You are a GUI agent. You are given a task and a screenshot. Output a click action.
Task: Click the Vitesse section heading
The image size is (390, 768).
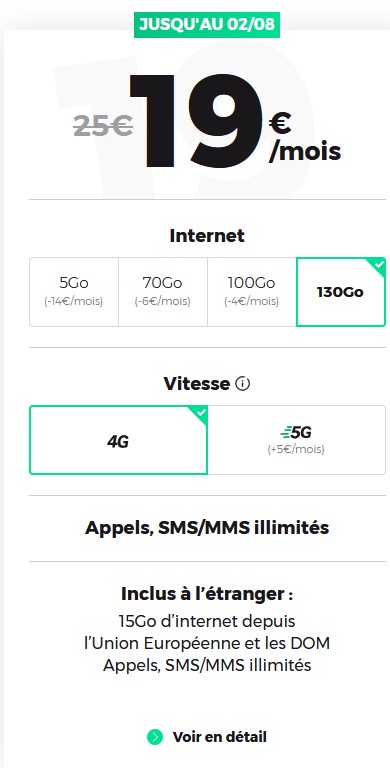196,384
